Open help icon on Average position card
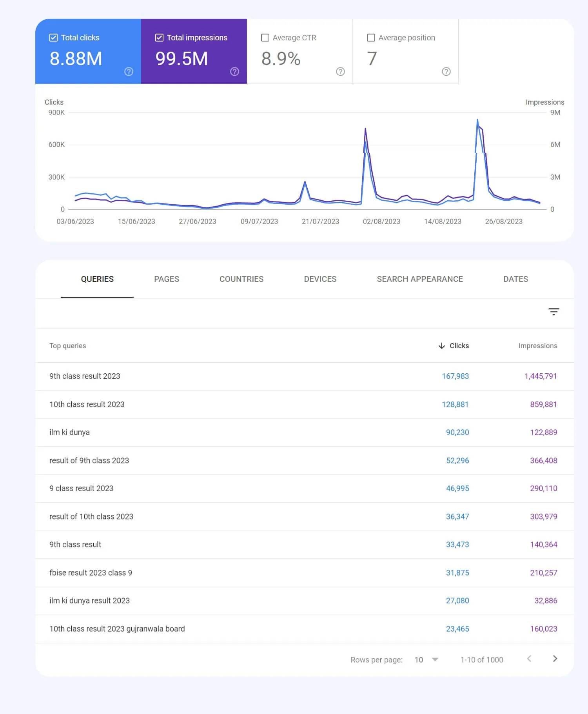This screenshot has height=714, width=588. [x=446, y=71]
